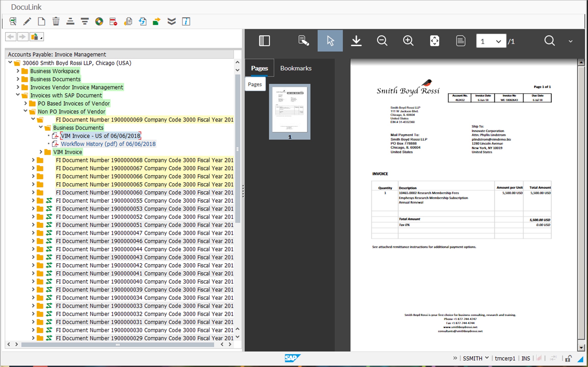This screenshot has width=588, height=367.
Task: Expand PO Based Invoices of Vendor
Action: [x=25, y=103]
